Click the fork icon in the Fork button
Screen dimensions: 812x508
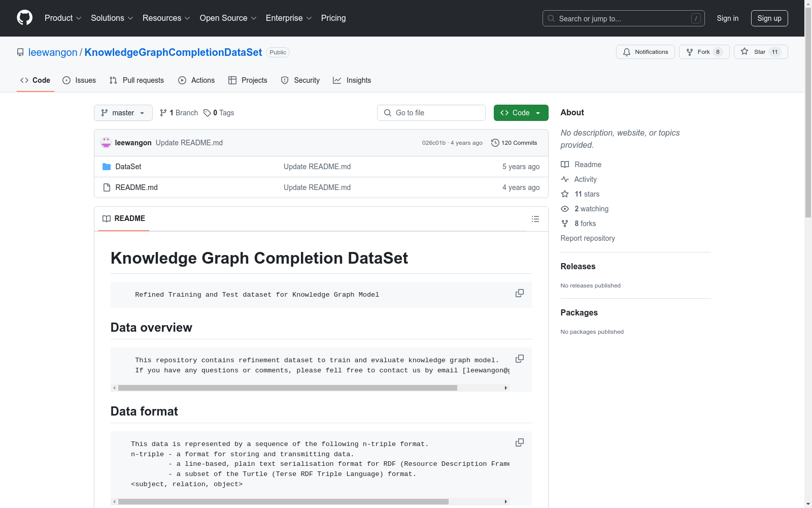click(x=690, y=52)
